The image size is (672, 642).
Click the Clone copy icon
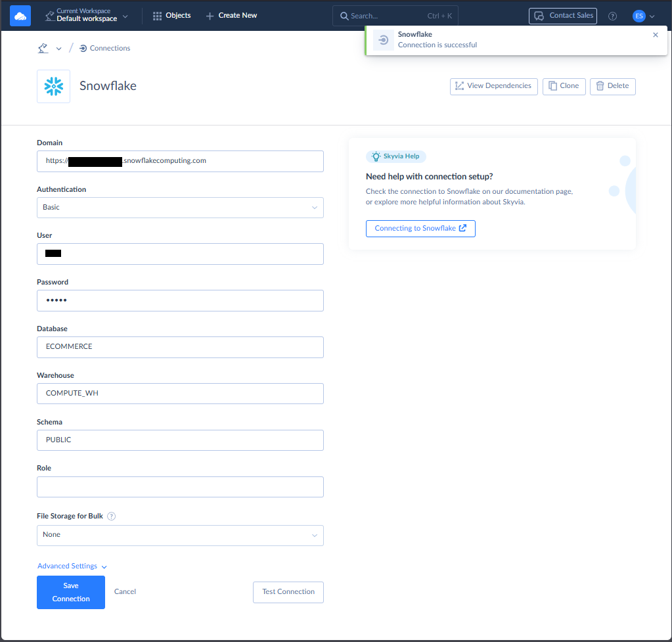[x=553, y=86]
